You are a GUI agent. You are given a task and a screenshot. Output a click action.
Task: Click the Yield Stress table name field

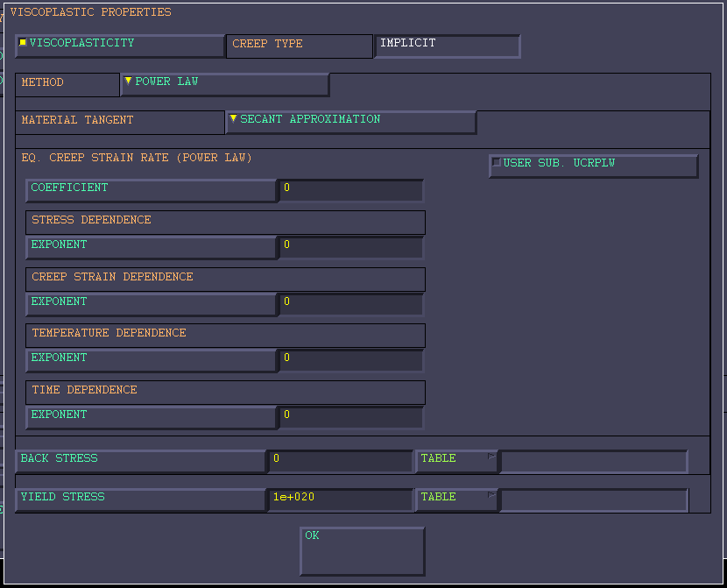point(594,499)
